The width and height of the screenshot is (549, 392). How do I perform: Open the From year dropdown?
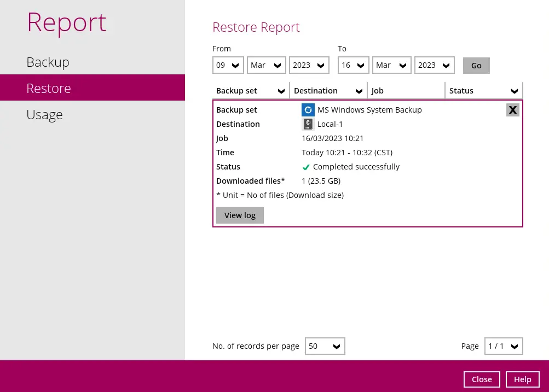coord(309,65)
